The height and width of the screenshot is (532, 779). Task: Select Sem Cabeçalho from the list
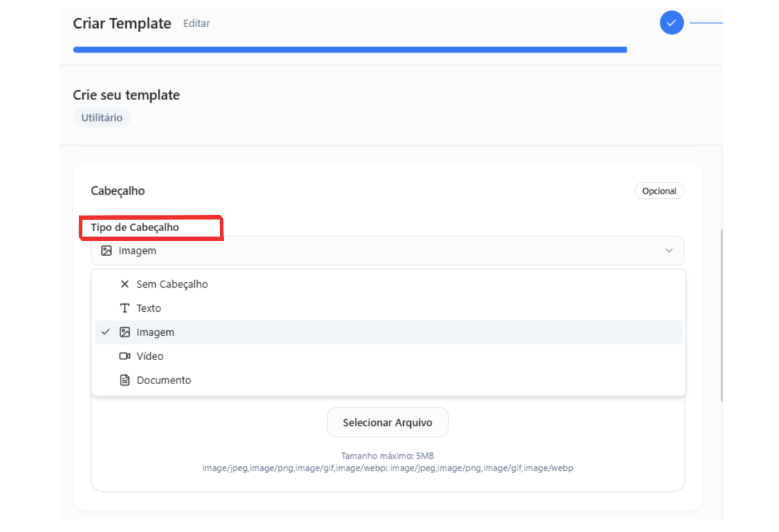coord(172,284)
